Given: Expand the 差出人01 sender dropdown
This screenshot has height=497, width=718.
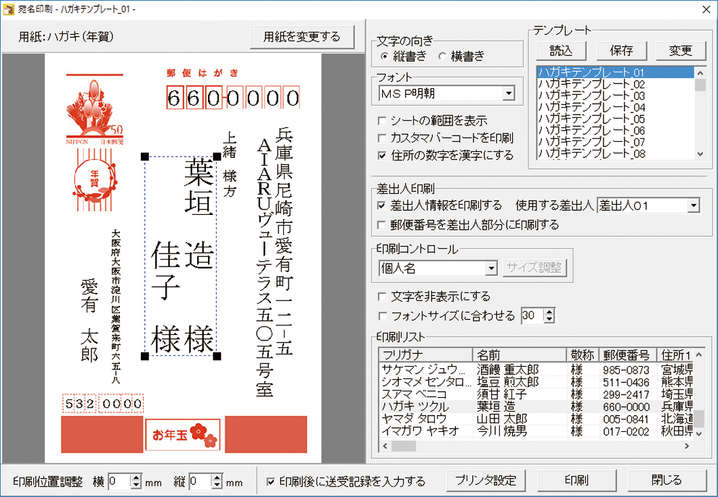Looking at the screenshot, I should point(693,206).
